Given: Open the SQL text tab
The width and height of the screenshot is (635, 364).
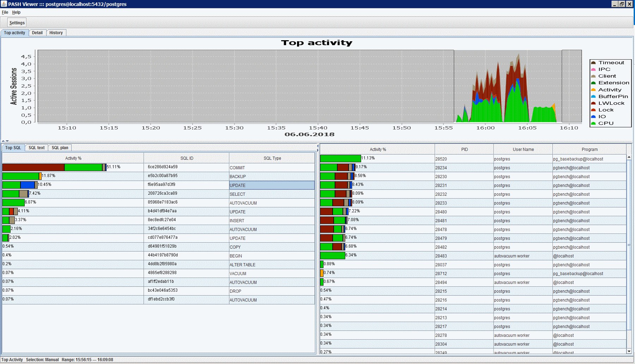Looking at the screenshot, I should point(37,148).
